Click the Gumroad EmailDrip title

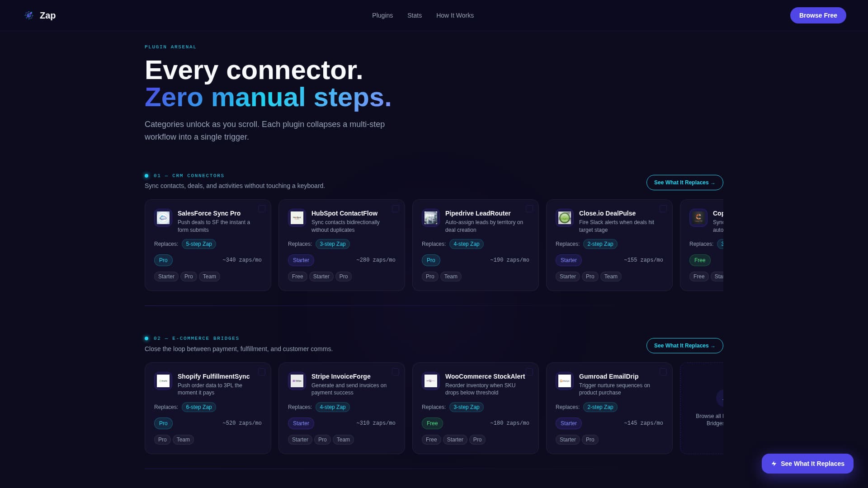click(609, 376)
